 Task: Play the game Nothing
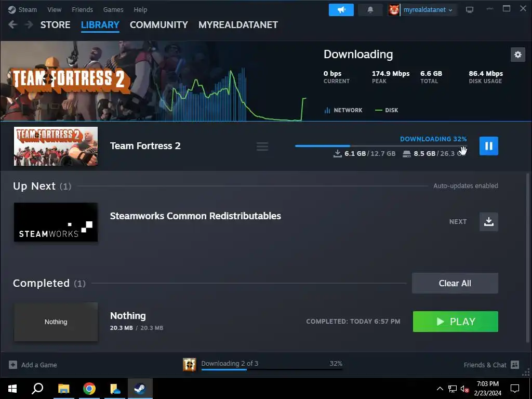point(455,322)
